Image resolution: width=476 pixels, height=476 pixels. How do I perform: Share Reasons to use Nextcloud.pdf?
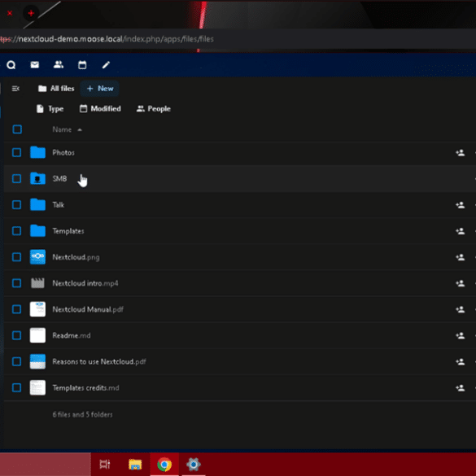pos(461,361)
